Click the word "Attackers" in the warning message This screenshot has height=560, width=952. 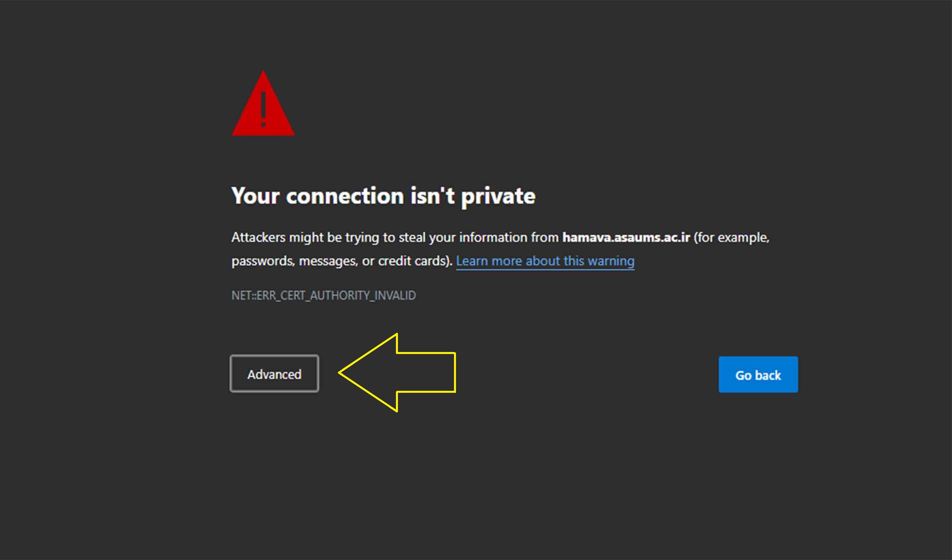point(259,238)
